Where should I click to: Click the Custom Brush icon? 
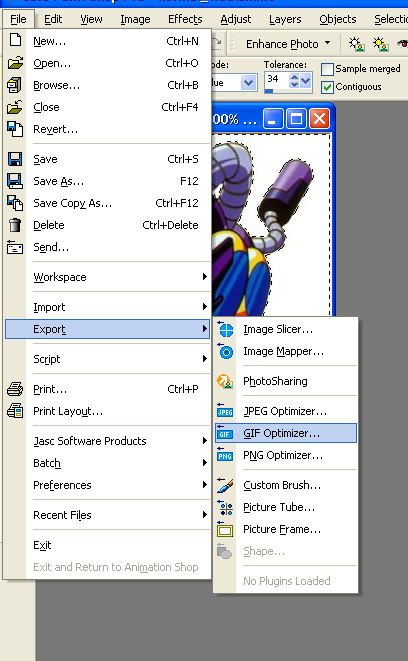click(225, 485)
